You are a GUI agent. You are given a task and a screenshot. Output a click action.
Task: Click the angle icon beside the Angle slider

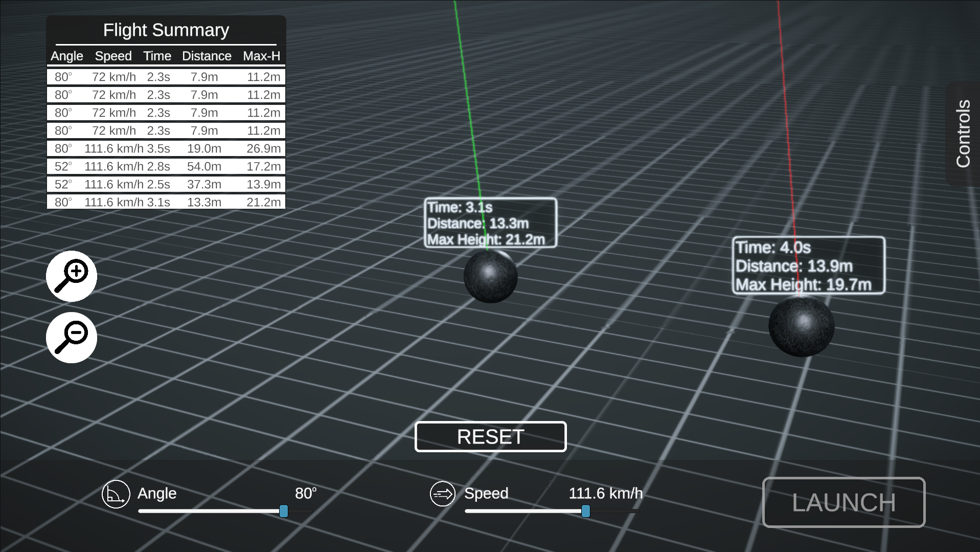[116, 494]
